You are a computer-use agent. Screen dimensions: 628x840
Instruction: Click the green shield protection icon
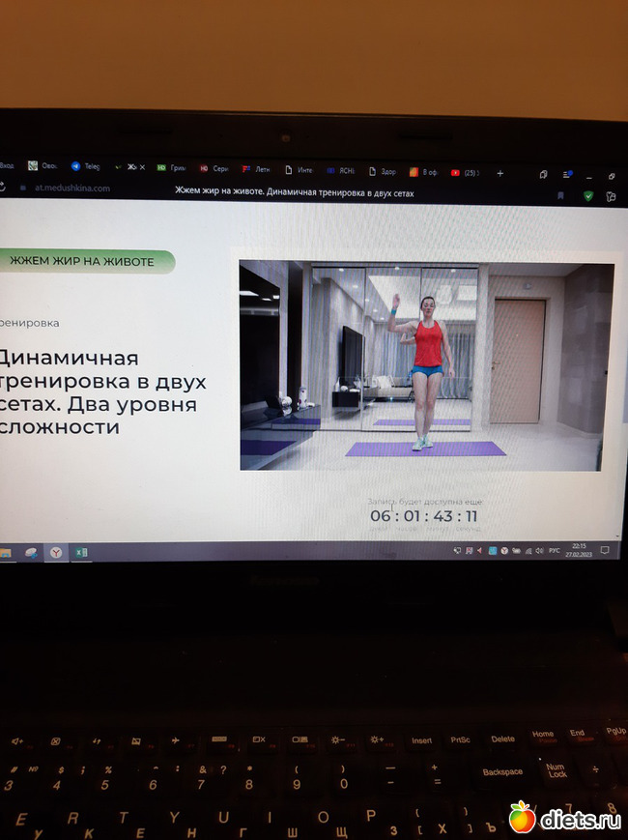point(587,195)
